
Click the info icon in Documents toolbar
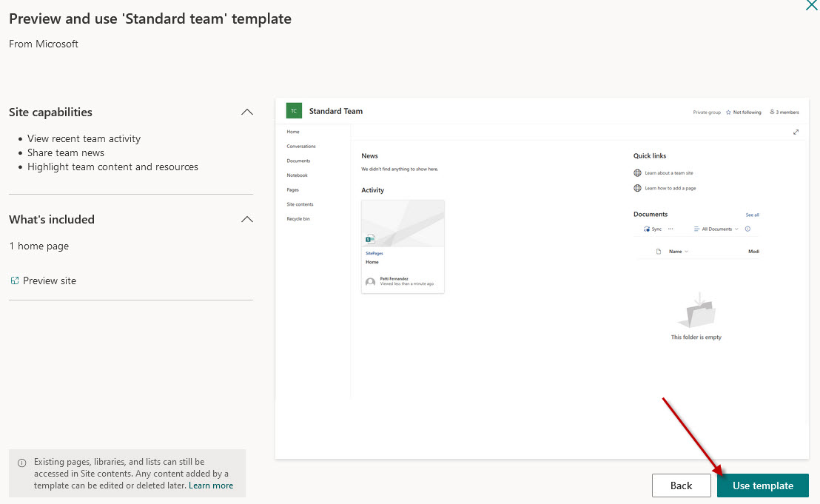(747, 229)
